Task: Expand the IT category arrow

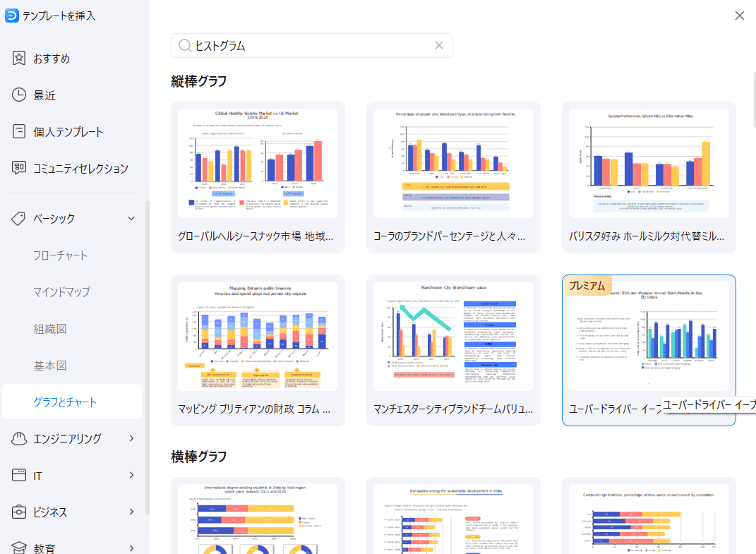Action: click(x=131, y=476)
